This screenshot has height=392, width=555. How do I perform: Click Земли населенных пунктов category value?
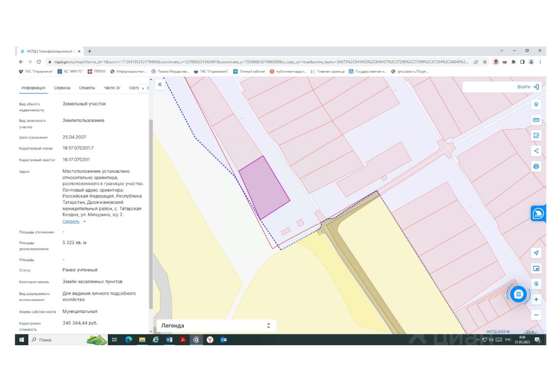tap(92, 282)
